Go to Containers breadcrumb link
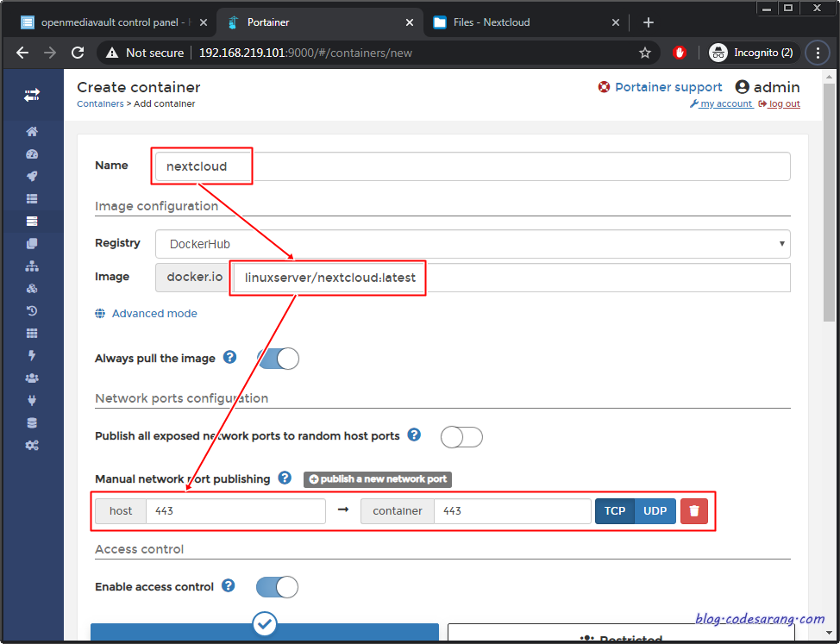Viewport: 840px width, 644px height. pos(100,103)
